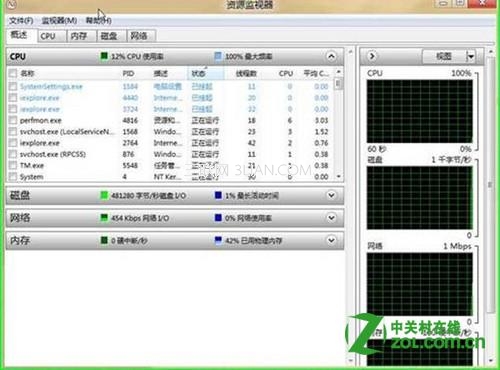Click the CPU usage graph

[420, 111]
